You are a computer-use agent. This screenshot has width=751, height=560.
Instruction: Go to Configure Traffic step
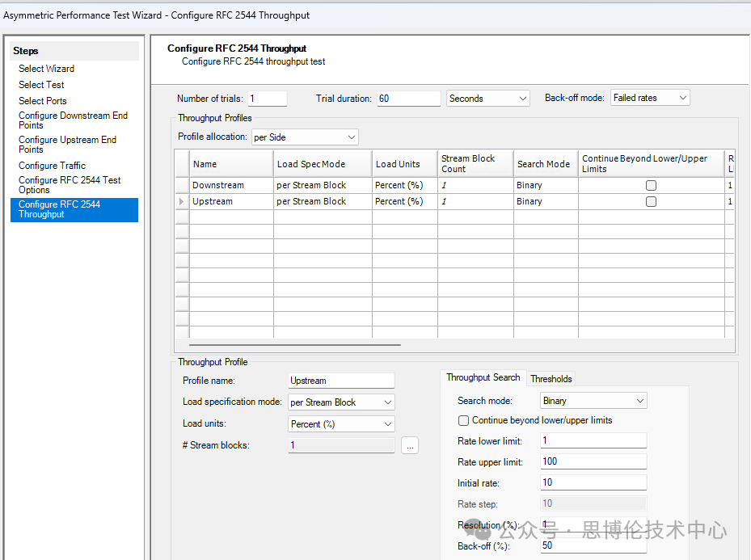pyautogui.click(x=52, y=166)
